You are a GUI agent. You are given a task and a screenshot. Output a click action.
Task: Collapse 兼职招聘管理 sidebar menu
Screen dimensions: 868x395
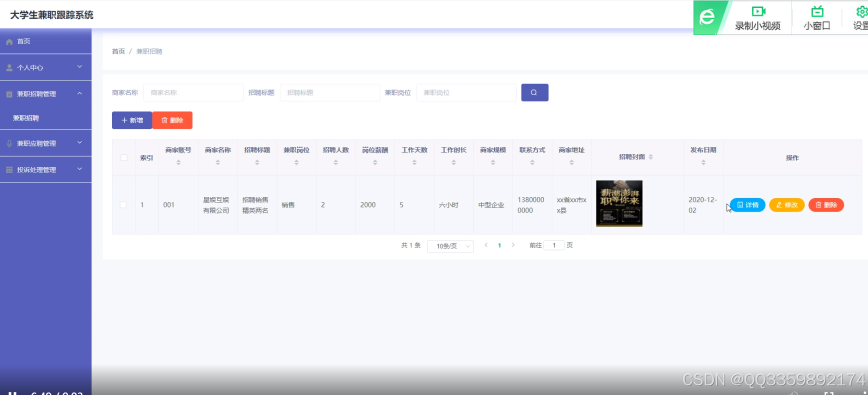click(45, 94)
